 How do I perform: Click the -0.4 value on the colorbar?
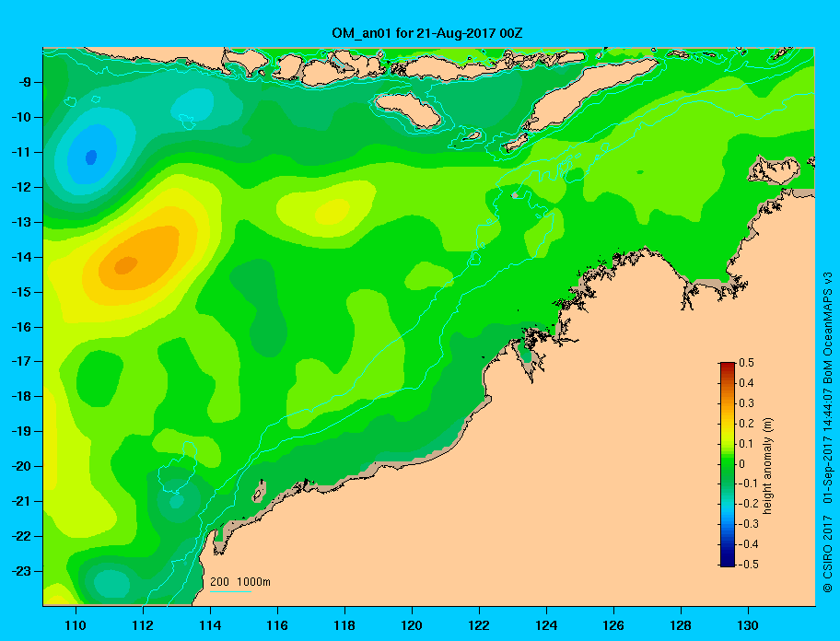(x=749, y=544)
